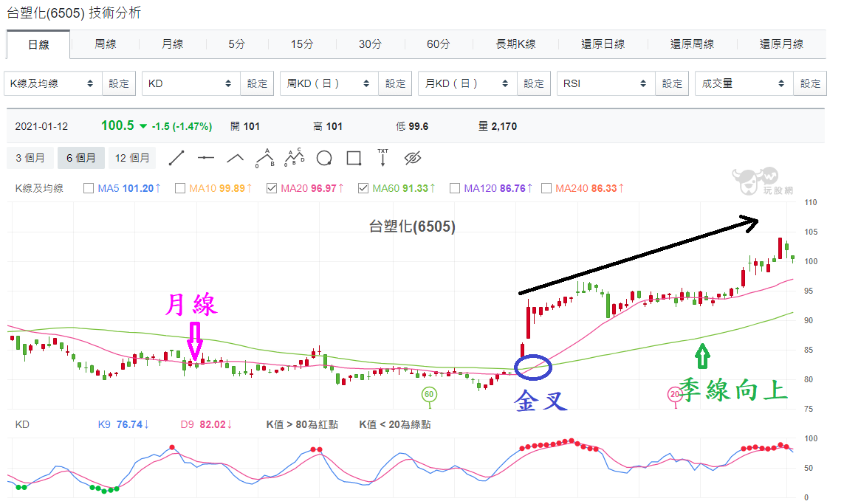Switch to the 60分 tab
The width and height of the screenshot is (844, 504).
pos(438,44)
